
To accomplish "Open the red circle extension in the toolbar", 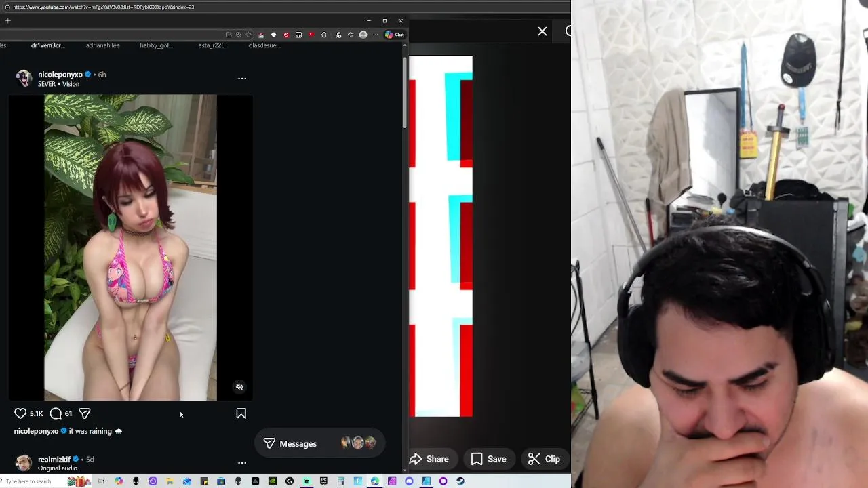I will (286, 35).
